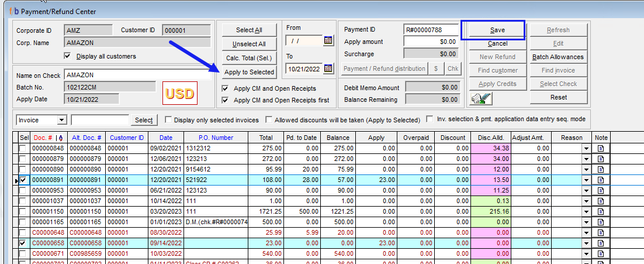Open the To date calendar picker

click(328, 68)
